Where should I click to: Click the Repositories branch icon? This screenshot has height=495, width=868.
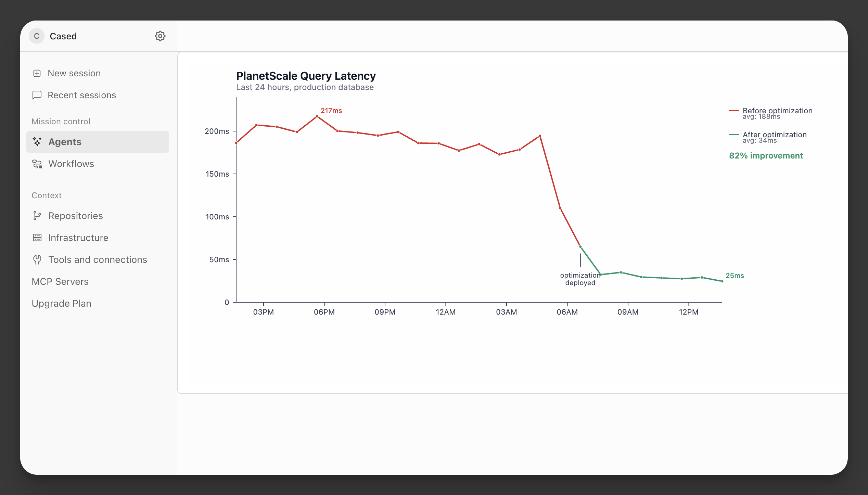tap(37, 216)
